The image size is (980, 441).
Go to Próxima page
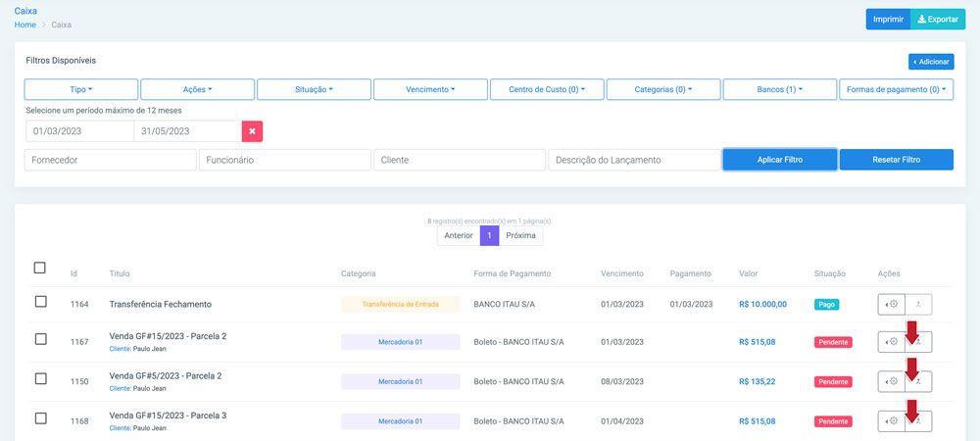point(521,235)
